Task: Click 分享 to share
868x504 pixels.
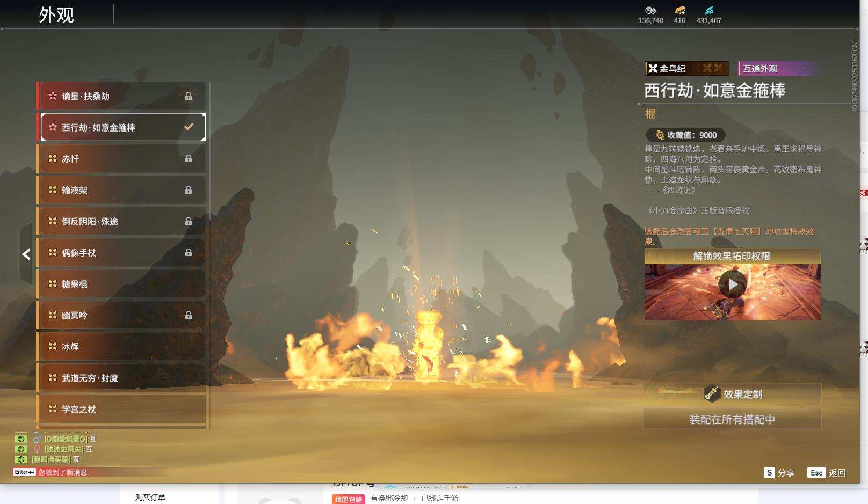Action: click(786, 473)
